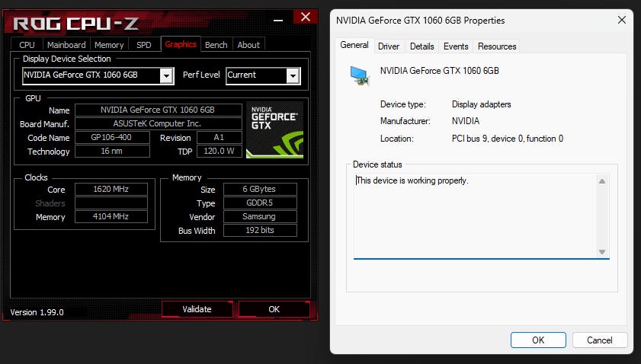The width and height of the screenshot is (641, 364).
Task: Switch to the Driver tab
Action: [x=389, y=46]
